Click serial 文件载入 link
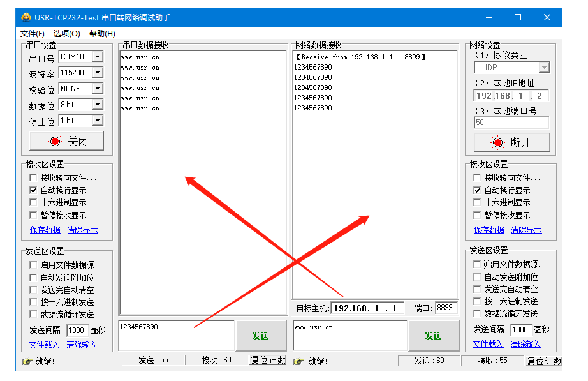Image resolution: width=588 pixels, height=381 pixels. [x=44, y=345]
